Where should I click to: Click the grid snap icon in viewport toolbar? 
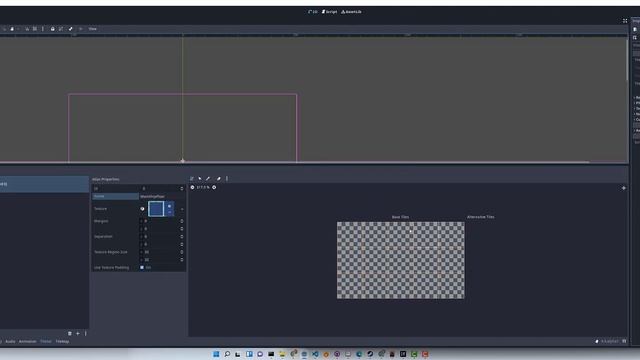pos(35,29)
